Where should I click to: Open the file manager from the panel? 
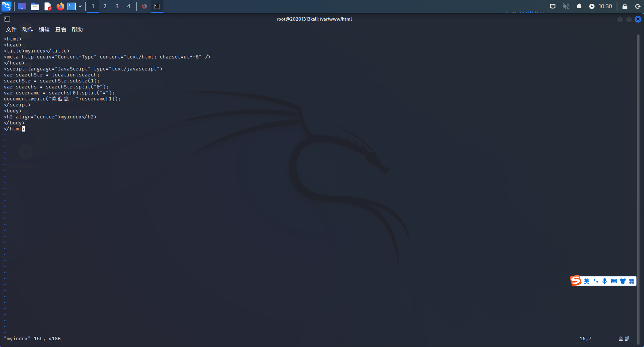35,6
